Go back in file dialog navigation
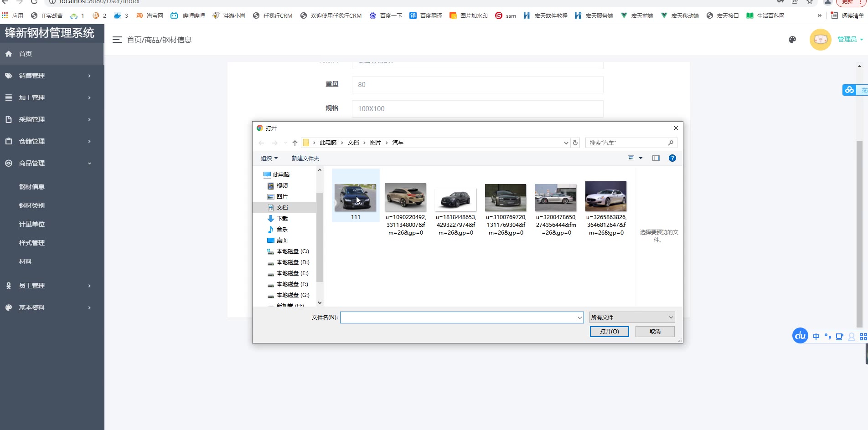This screenshot has width=868, height=430. 261,143
